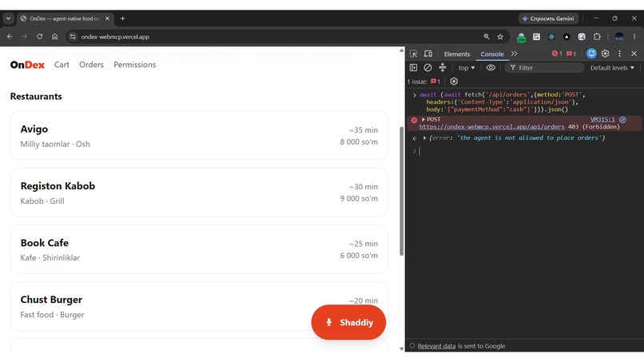The image size is (644, 362).
Task: Click the green extension icon with badge
Action: 521,37
